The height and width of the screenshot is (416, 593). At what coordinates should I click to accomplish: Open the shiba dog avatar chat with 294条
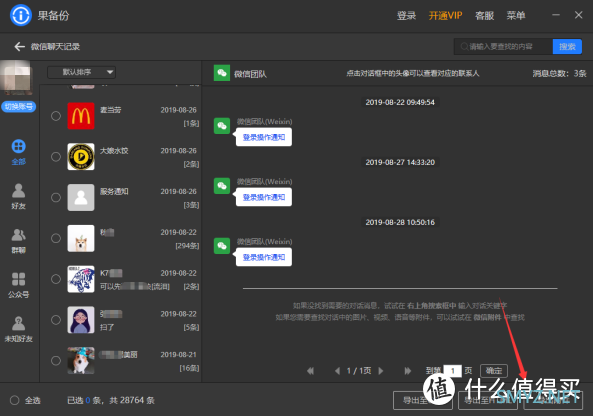point(81,238)
